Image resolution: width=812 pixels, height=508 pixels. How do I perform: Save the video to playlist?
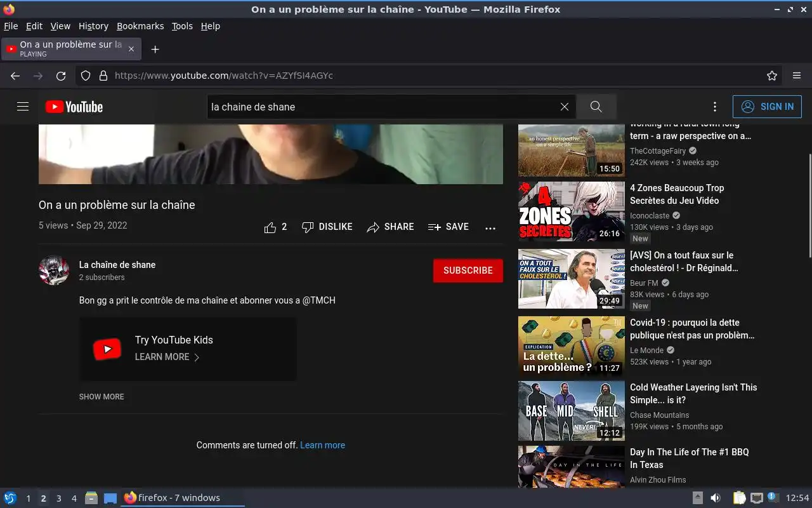click(x=449, y=227)
